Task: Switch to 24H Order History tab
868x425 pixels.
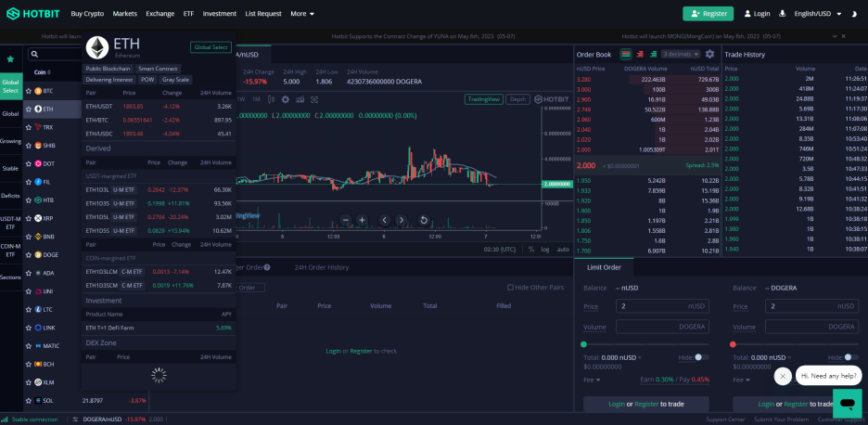Action: pyautogui.click(x=322, y=267)
